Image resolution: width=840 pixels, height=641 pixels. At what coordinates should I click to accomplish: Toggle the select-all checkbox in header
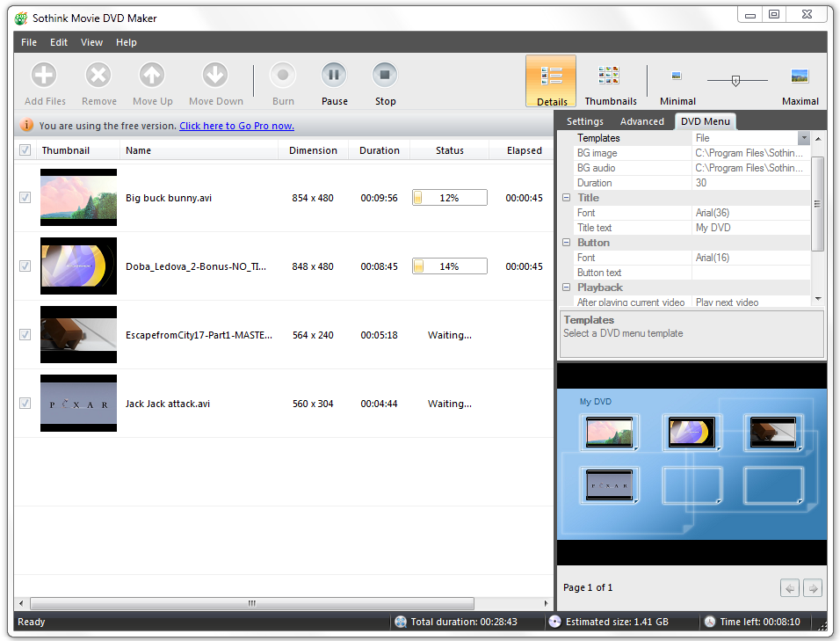[25, 150]
